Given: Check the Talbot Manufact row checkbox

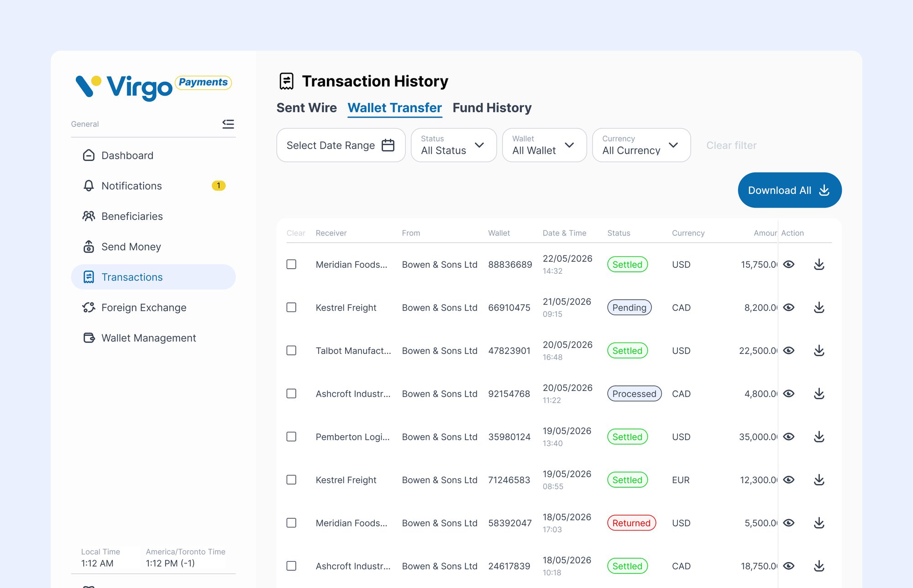Looking at the screenshot, I should click(x=291, y=350).
